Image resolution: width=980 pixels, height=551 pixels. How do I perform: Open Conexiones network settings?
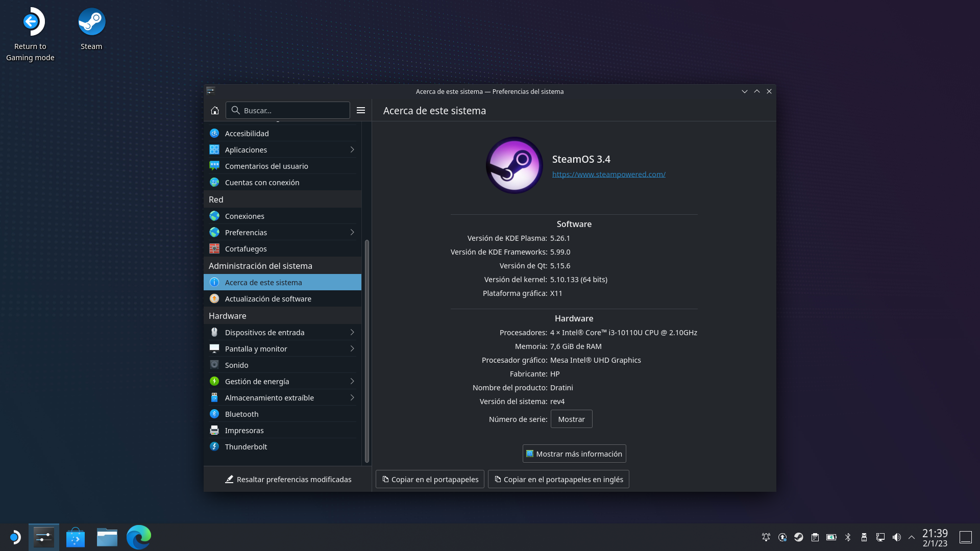pyautogui.click(x=244, y=216)
